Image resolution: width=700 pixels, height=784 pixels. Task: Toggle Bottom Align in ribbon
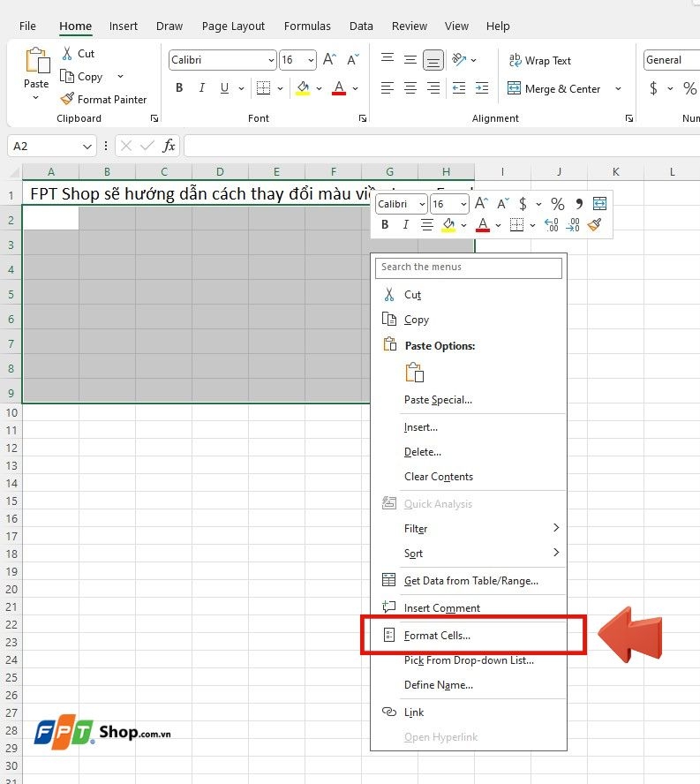pyautogui.click(x=433, y=61)
